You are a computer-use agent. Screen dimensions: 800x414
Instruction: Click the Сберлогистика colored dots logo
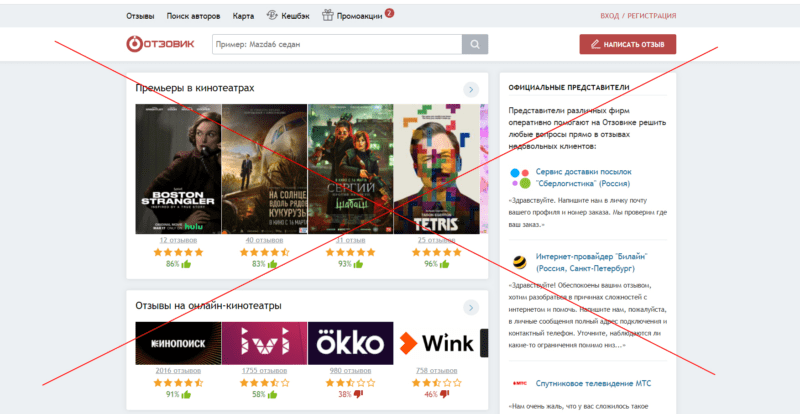(x=520, y=178)
